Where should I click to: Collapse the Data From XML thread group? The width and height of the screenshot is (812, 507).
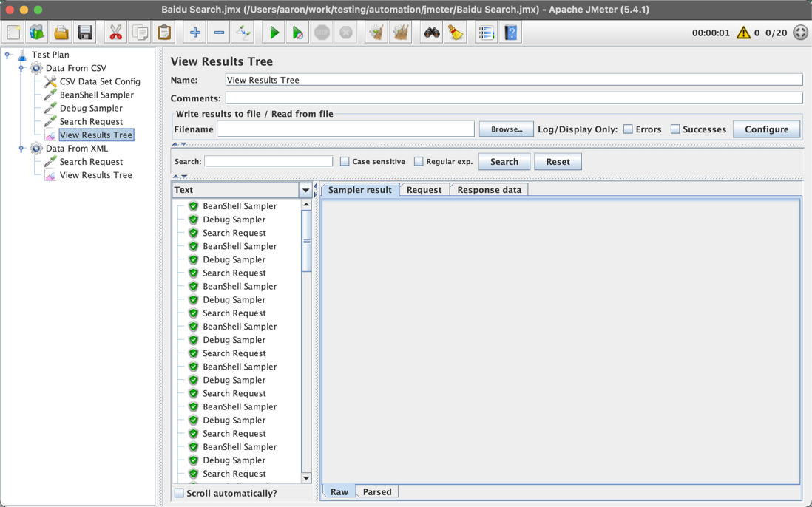click(x=21, y=149)
